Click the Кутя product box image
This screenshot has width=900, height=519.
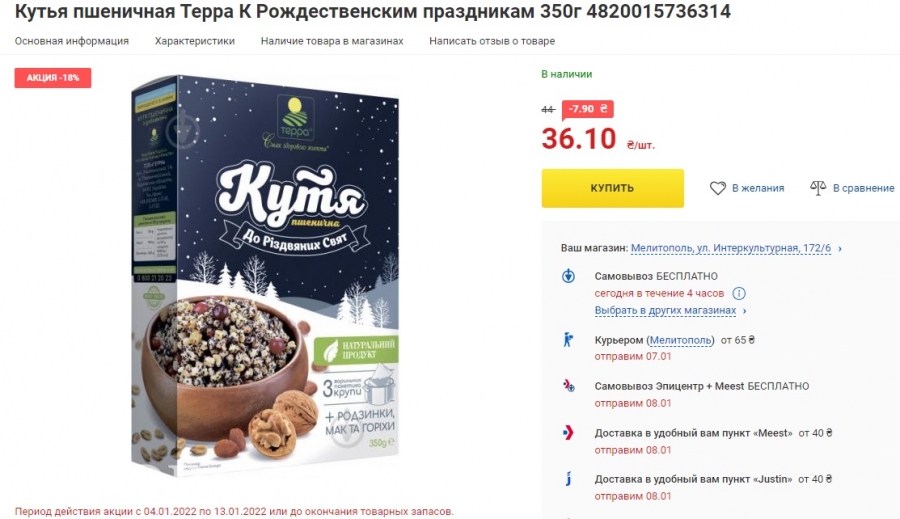265,274
